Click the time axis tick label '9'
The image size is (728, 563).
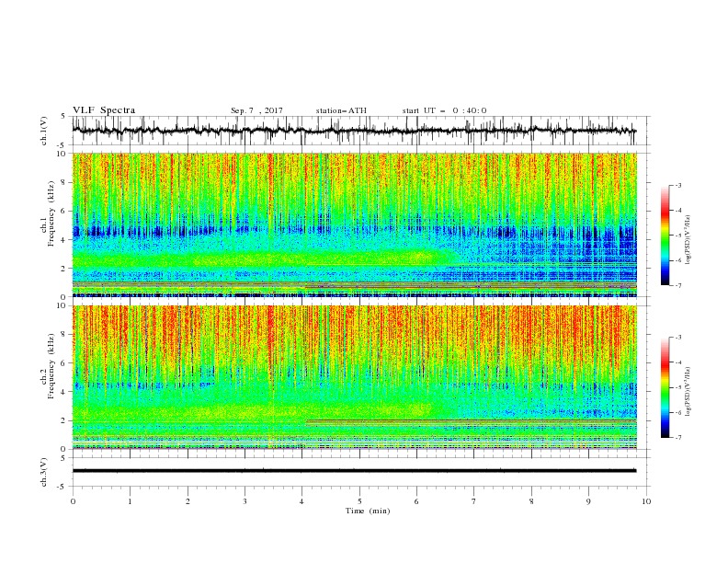(588, 501)
